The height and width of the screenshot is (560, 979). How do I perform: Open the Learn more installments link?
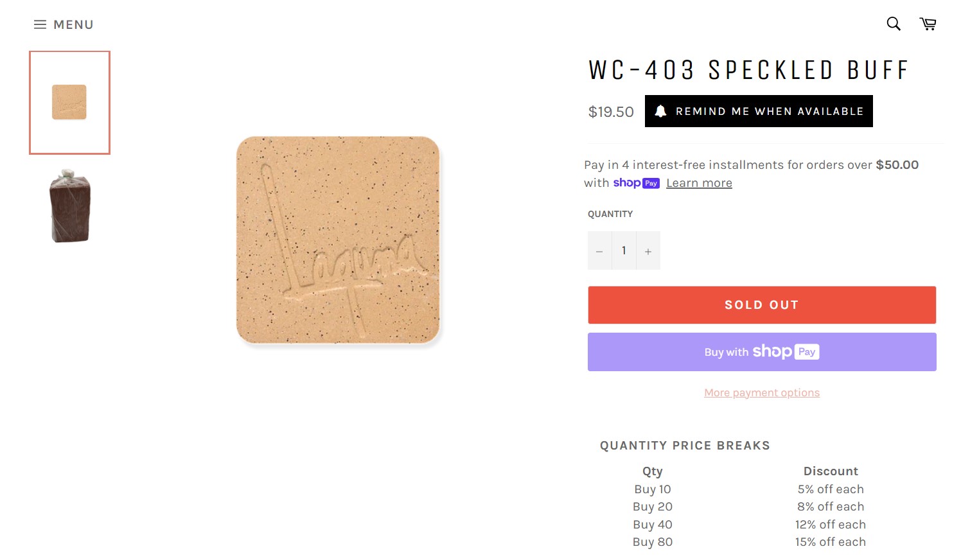pyautogui.click(x=699, y=183)
